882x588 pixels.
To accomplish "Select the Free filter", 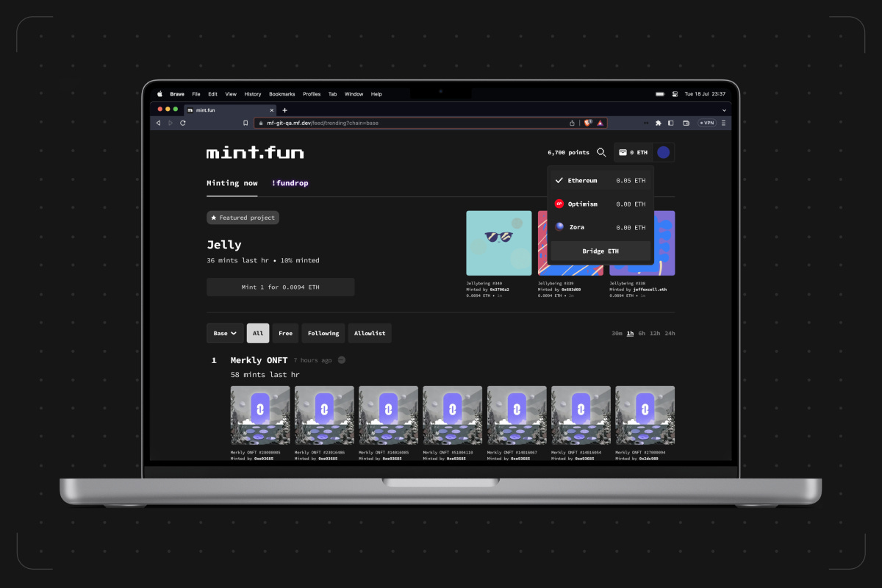I will tap(285, 333).
